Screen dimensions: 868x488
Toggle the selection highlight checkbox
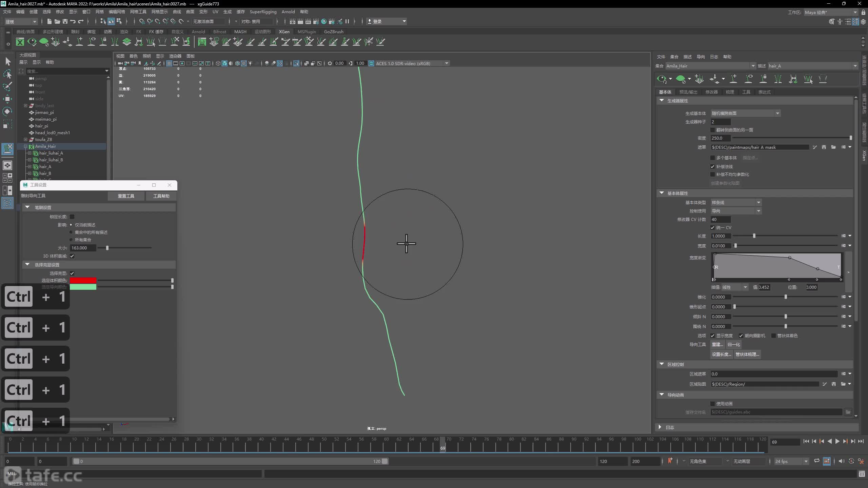click(72, 273)
